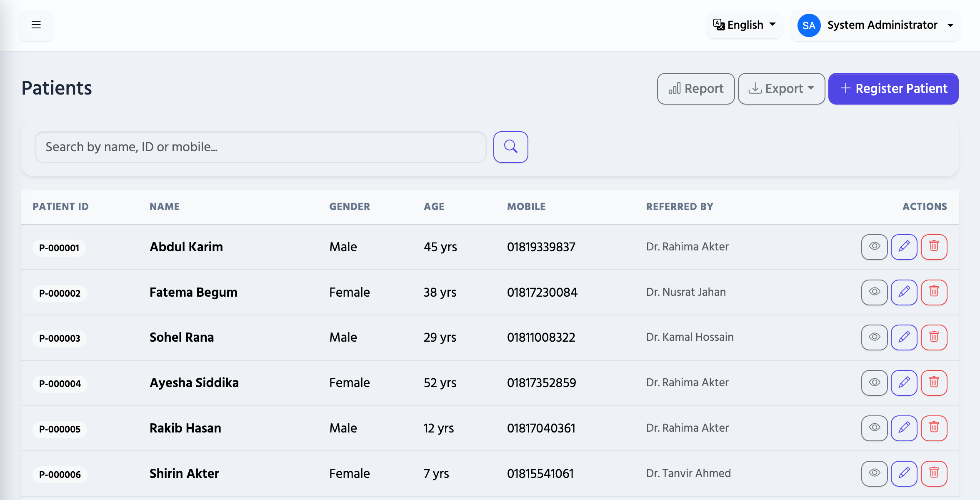Select the name Rakib Hasan
Image resolution: width=980 pixels, height=500 pixels.
pyautogui.click(x=185, y=428)
